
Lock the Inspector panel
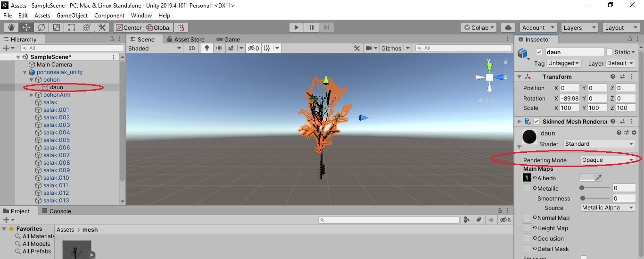(x=629, y=39)
